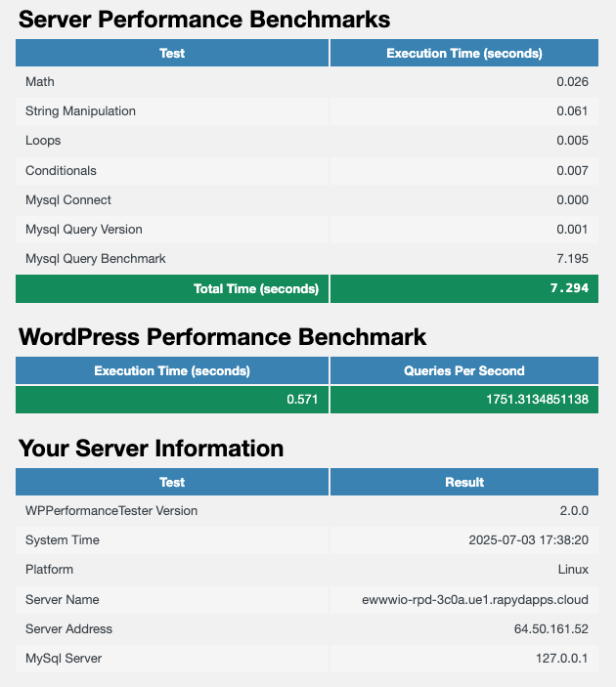Click the 'Conditionals' row label
The height and width of the screenshot is (687, 616).
click(x=61, y=170)
